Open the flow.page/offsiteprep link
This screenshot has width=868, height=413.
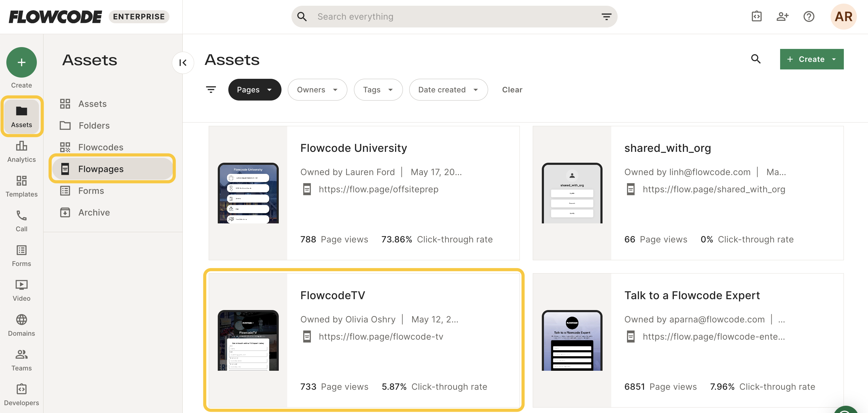(x=378, y=189)
